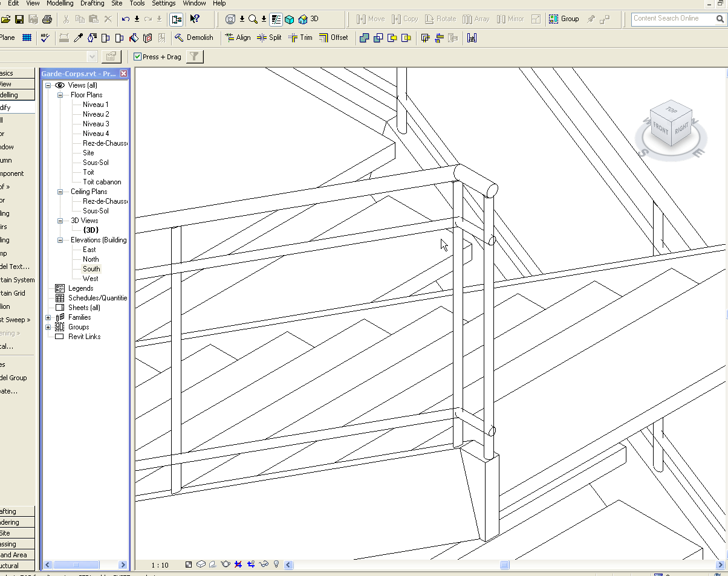Viewport: 728px width, 576px height.
Task: Collapse the Floor Plans tree node
Action: pos(60,95)
